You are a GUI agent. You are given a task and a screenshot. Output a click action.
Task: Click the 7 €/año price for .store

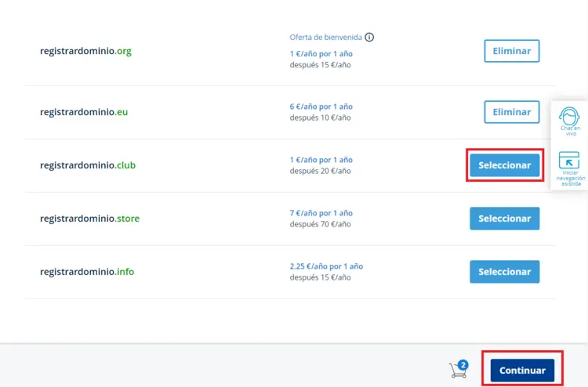(321, 213)
